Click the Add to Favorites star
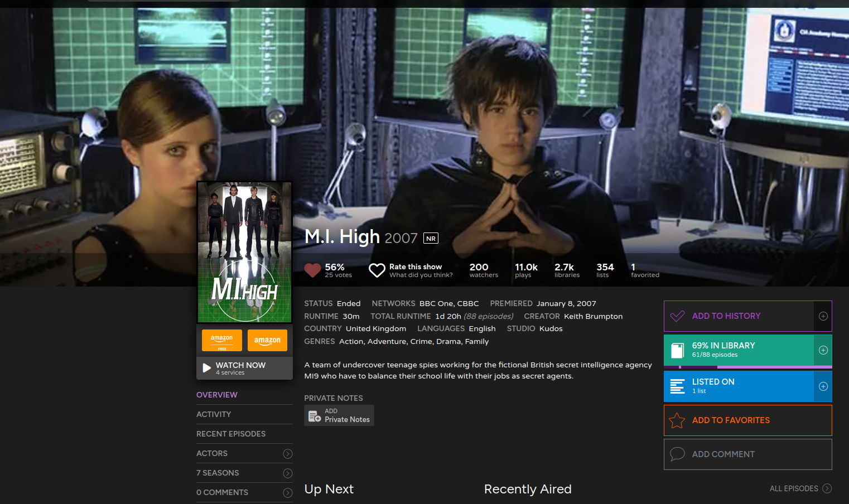The image size is (849, 504). (x=677, y=420)
